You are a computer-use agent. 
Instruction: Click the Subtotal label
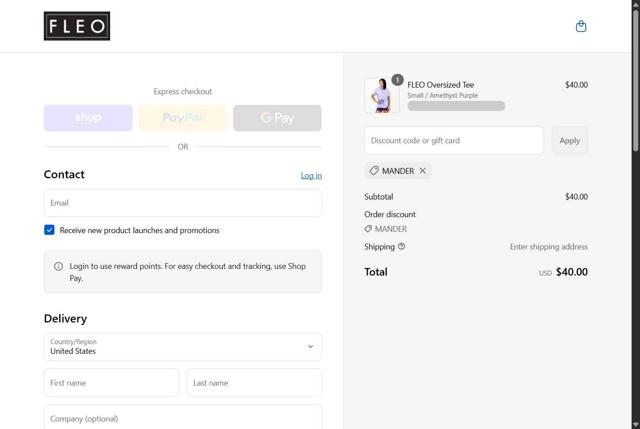tap(379, 197)
